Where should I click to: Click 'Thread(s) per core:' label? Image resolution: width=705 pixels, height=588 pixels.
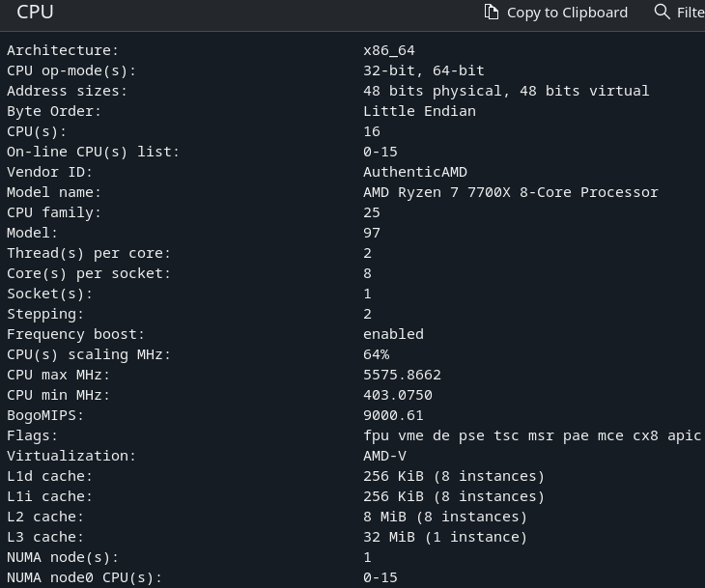(89, 253)
